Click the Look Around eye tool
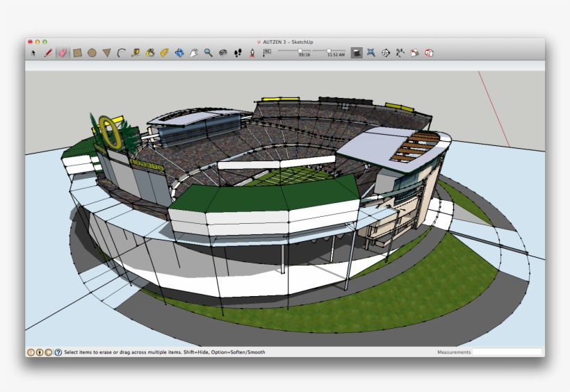The width and height of the screenshot is (570, 392). pos(222,53)
